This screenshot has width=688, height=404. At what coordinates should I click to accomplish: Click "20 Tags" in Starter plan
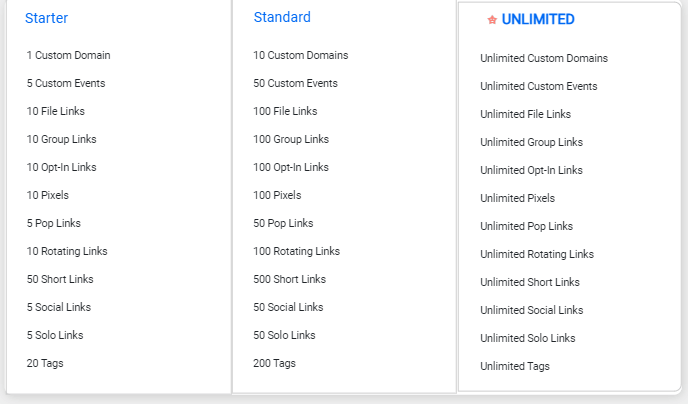click(x=45, y=363)
